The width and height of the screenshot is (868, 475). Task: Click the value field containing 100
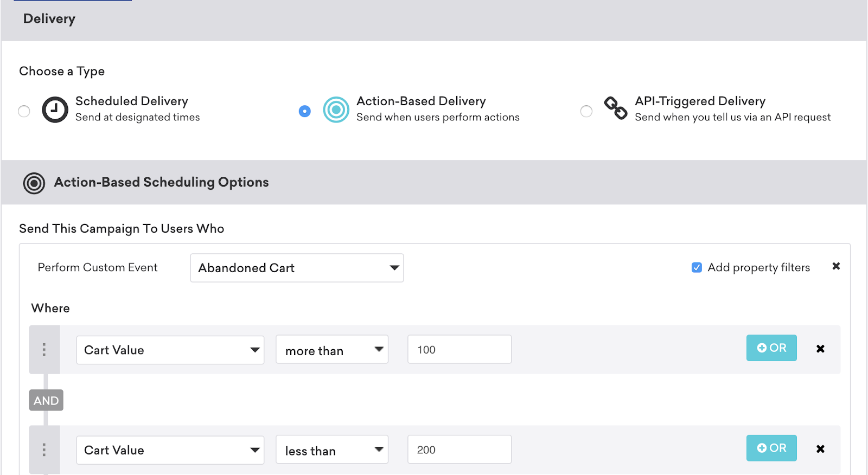459,350
